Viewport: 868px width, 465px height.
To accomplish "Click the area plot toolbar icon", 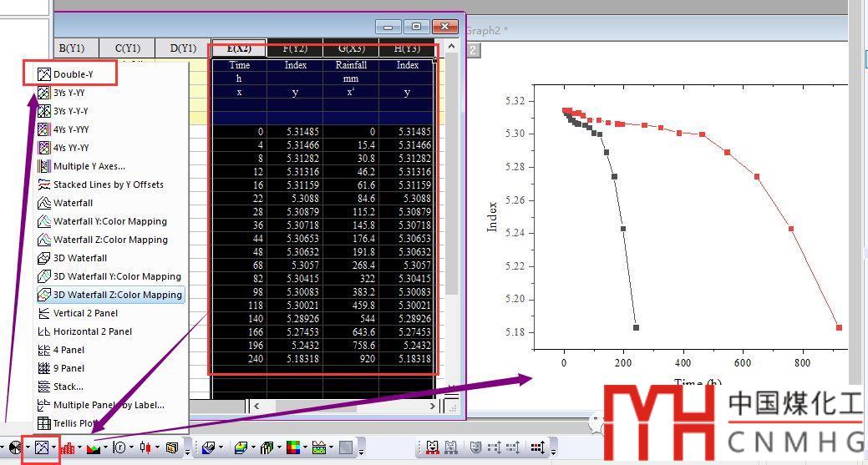I will point(94,448).
